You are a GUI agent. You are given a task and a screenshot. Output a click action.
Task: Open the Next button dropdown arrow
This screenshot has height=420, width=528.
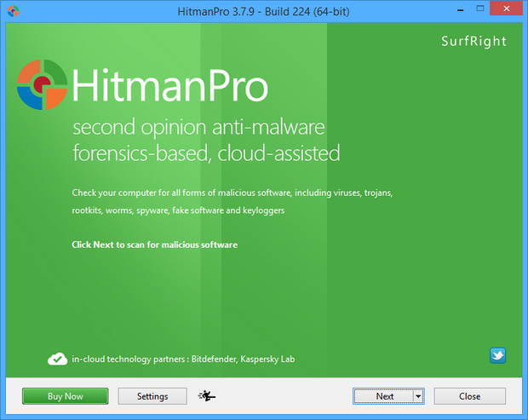[418, 396]
